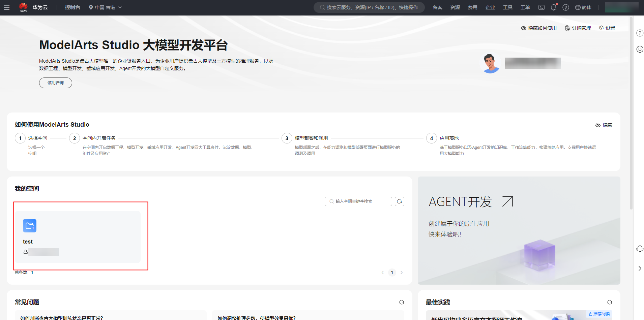The height and width of the screenshot is (320, 644).
Task: Click the page vertical scrollbar
Action: [631, 113]
